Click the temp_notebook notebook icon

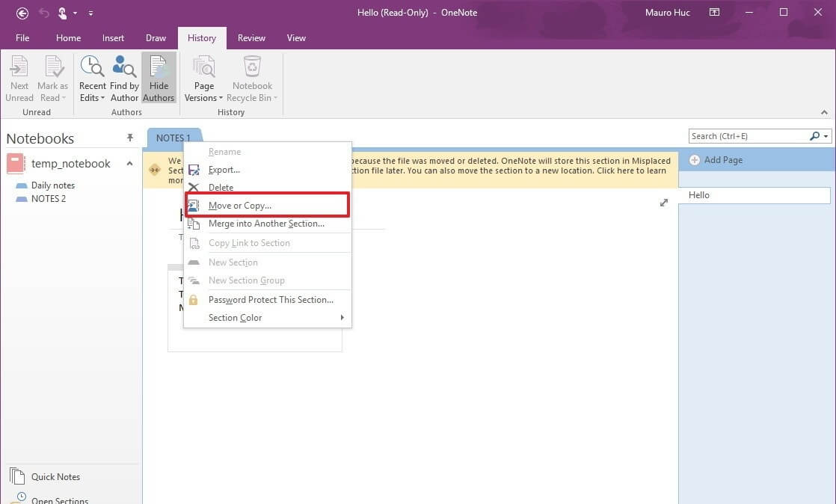tap(16, 163)
